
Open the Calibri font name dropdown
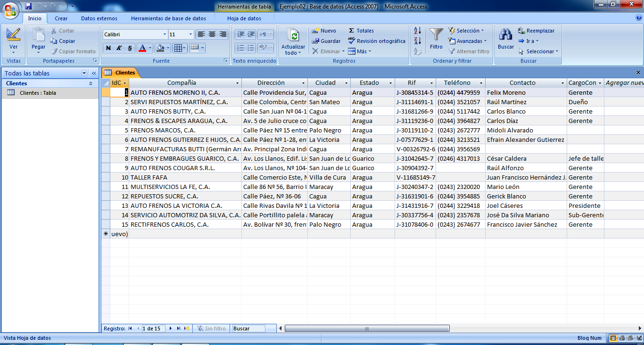point(165,34)
